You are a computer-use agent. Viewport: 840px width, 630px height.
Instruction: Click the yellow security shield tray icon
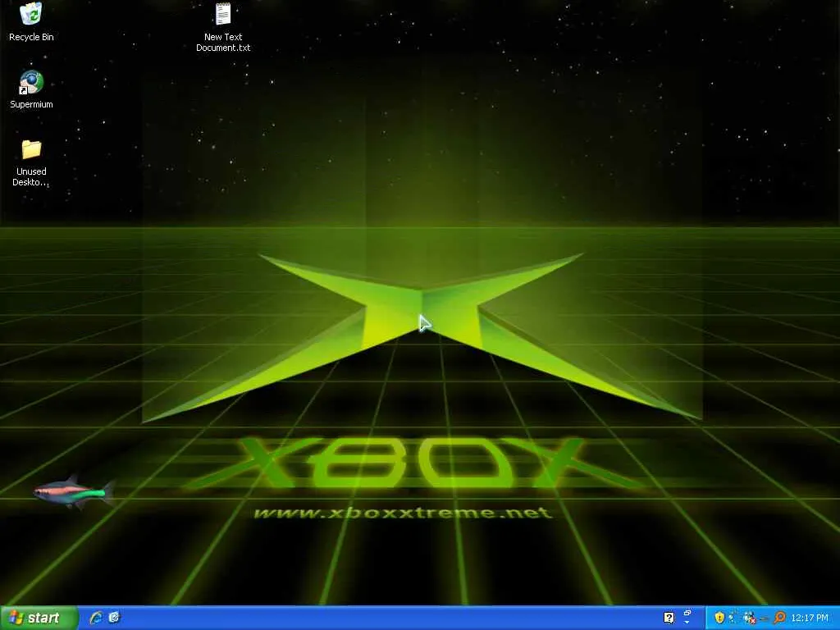[x=719, y=618]
